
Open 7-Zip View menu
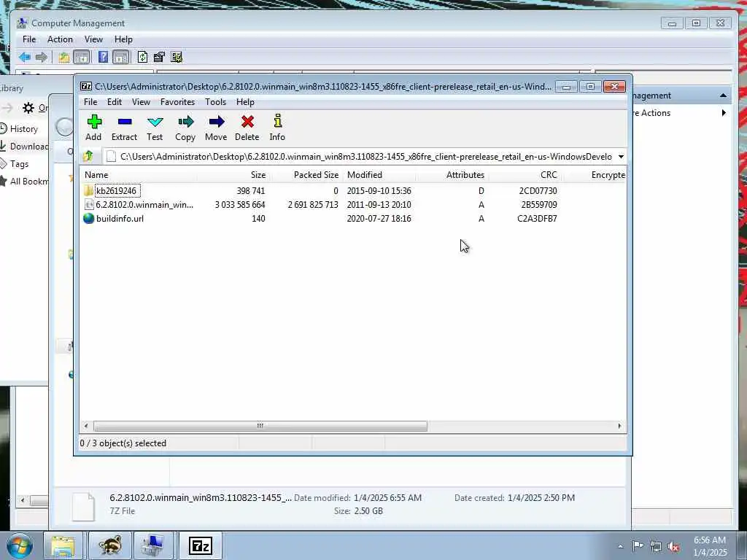141,102
